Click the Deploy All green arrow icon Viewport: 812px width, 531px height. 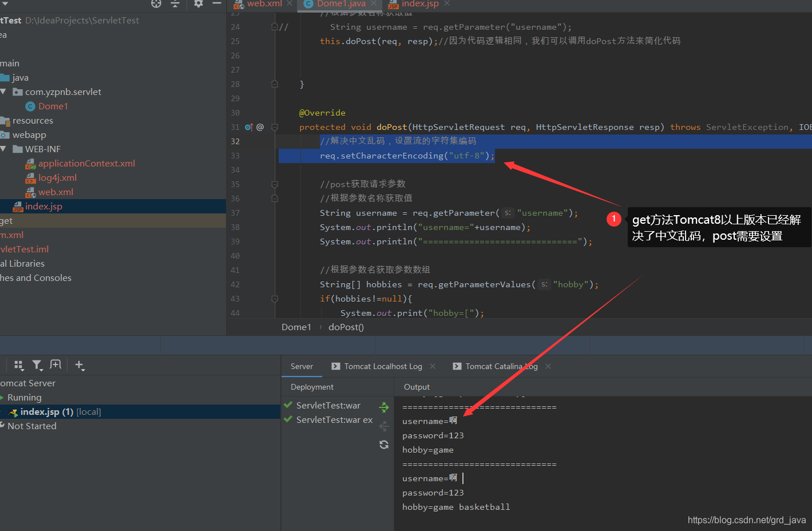pyautogui.click(x=384, y=407)
